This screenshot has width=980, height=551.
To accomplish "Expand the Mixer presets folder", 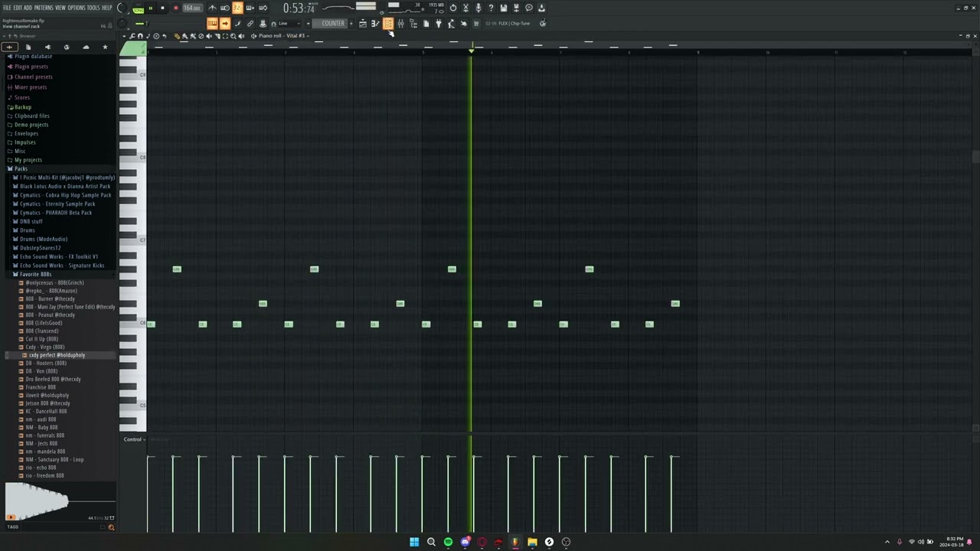I will click(x=30, y=86).
